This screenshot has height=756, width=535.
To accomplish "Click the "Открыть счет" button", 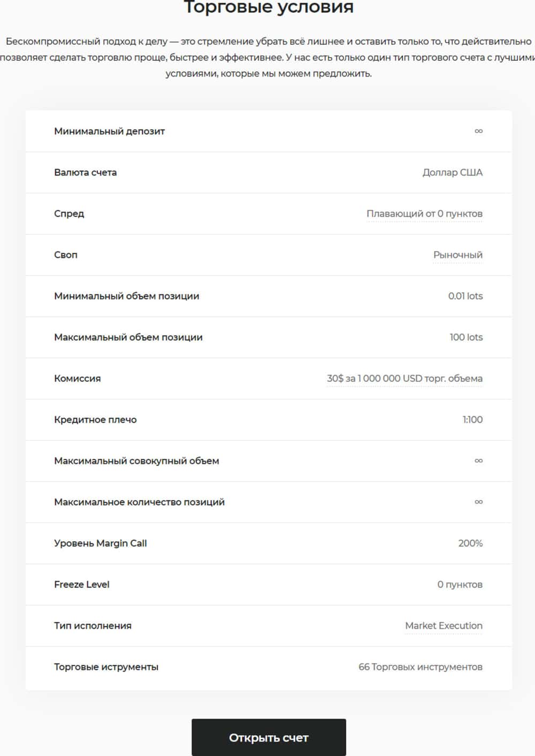I will click(269, 737).
